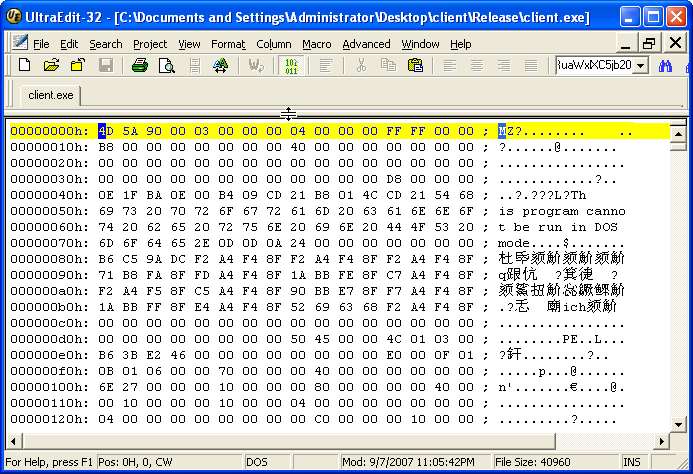693x474 pixels.
Task: Click the Spell Check ABC icon
Action: tap(221, 65)
